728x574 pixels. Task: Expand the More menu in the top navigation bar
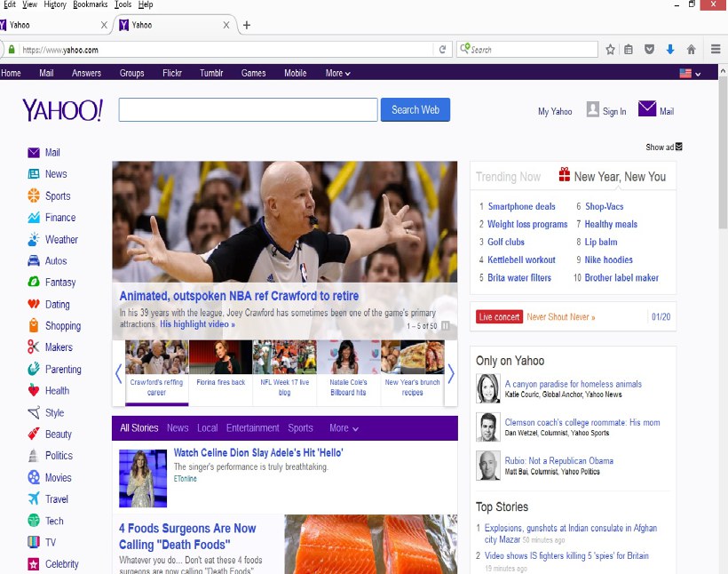tap(337, 73)
